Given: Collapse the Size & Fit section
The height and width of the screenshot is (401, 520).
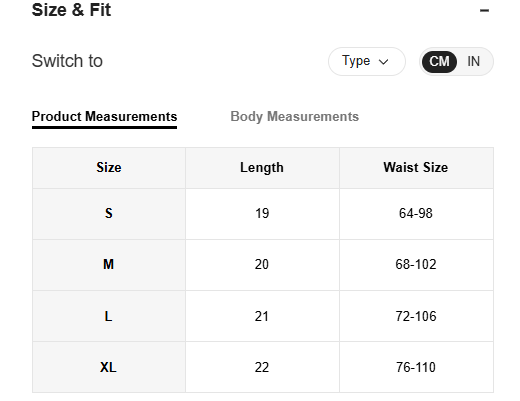Looking at the screenshot, I should point(484,10).
